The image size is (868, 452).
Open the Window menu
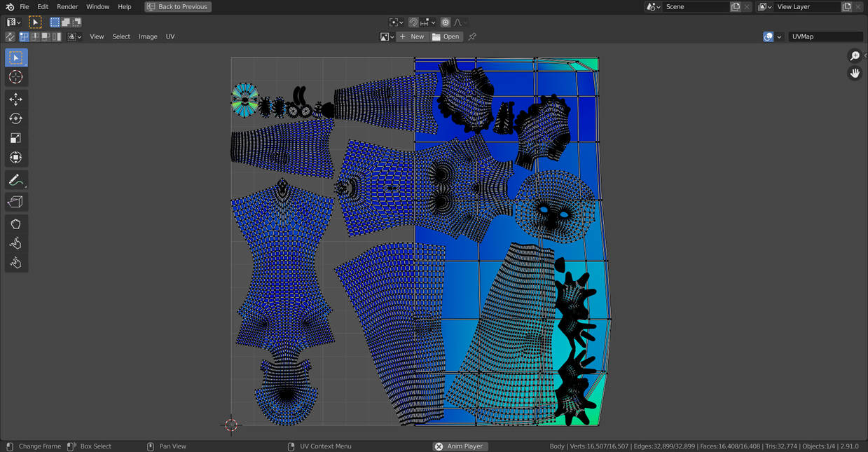point(97,6)
